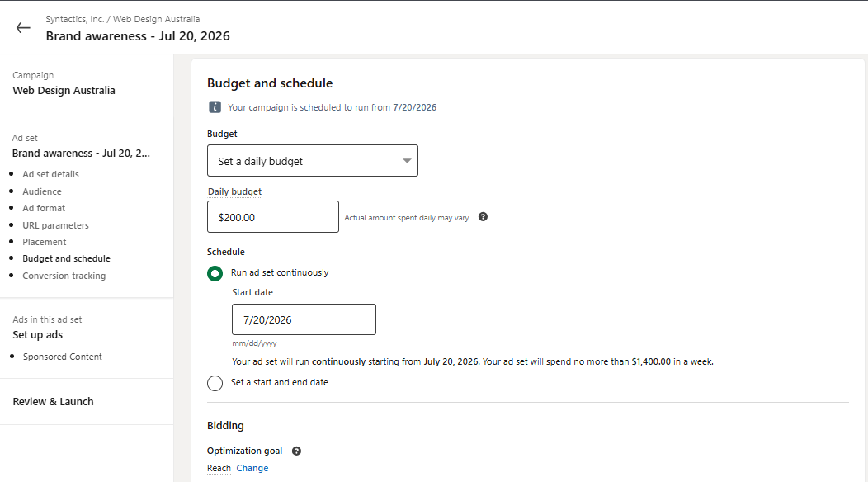Image resolution: width=868 pixels, height=482 pixels.
Task: Click the Syntactics, Inc. / Web Design Australia breadcrumb
Action: (123, 19)
